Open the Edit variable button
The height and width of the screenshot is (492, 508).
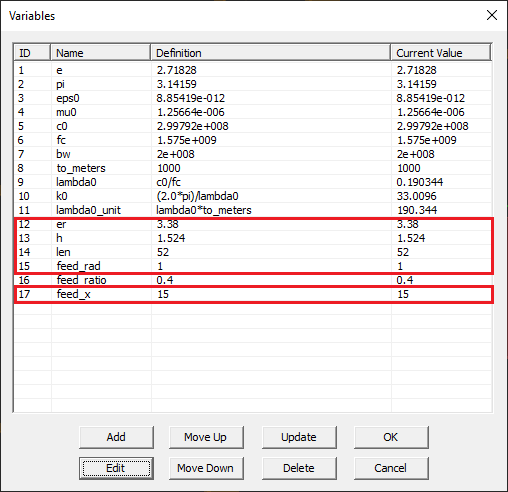116,468
